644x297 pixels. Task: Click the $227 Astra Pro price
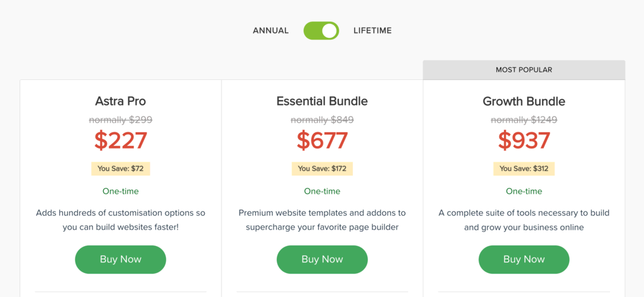pos(121,140)
